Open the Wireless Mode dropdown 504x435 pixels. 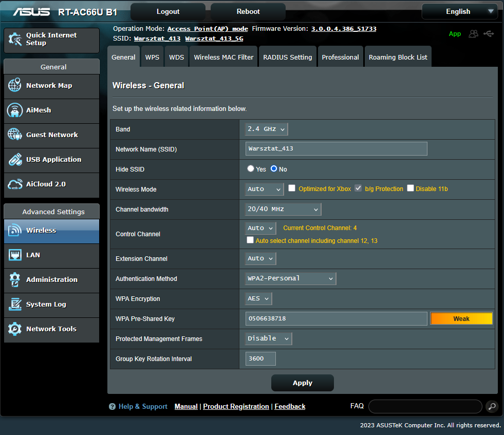264,189
